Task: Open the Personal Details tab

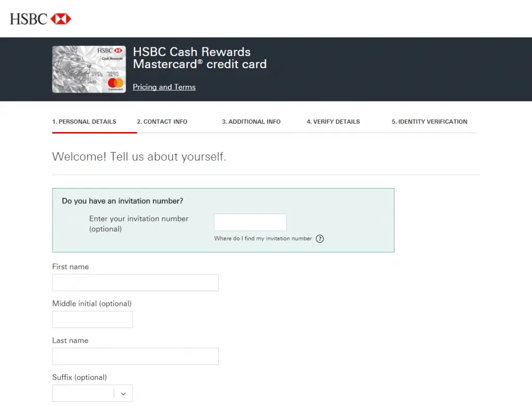Action: (84, 122)
